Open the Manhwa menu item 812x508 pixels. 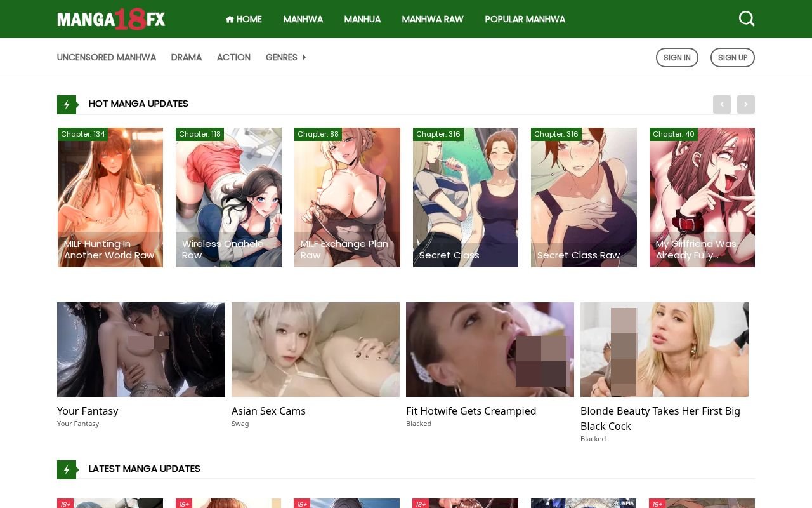(303, 19)
